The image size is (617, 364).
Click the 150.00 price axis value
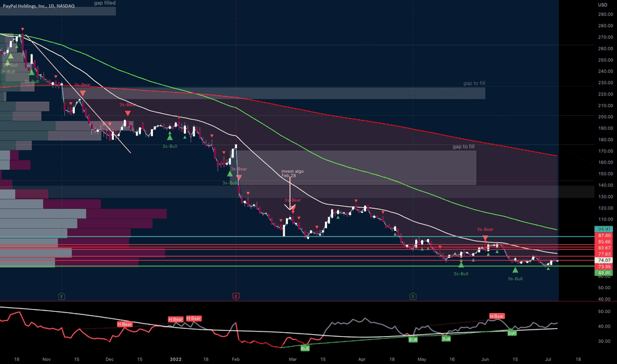coord(606,173)
